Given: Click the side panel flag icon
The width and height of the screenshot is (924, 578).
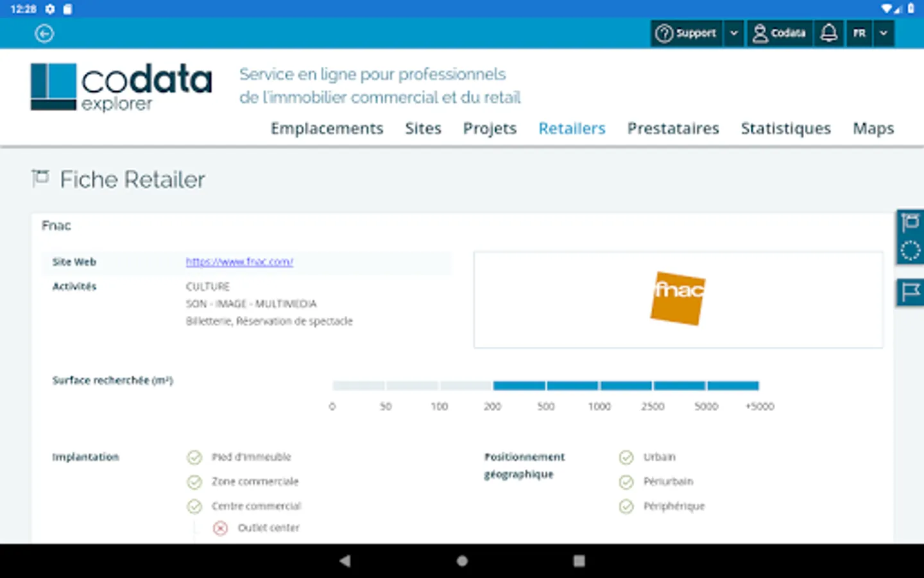Looking at the screenshot, I should click(910, 292).
